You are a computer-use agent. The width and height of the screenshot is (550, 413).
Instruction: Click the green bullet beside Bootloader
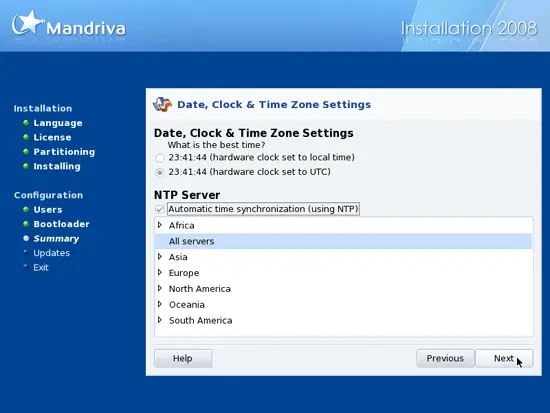tap(26, 224)
